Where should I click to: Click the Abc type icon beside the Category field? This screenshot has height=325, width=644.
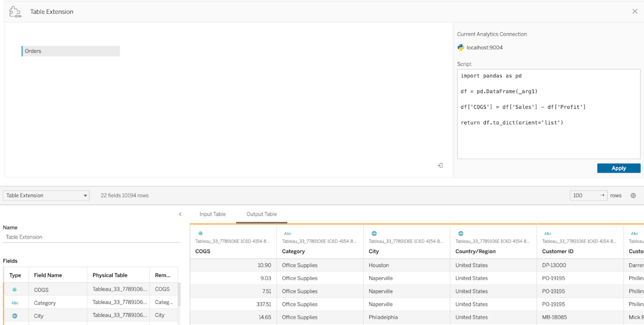pos(15,303)
